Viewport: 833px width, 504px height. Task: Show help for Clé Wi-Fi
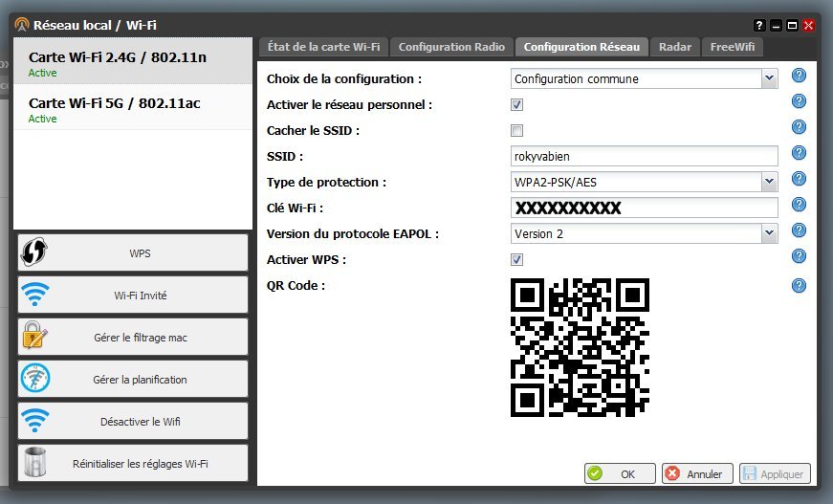pos(799,205)
